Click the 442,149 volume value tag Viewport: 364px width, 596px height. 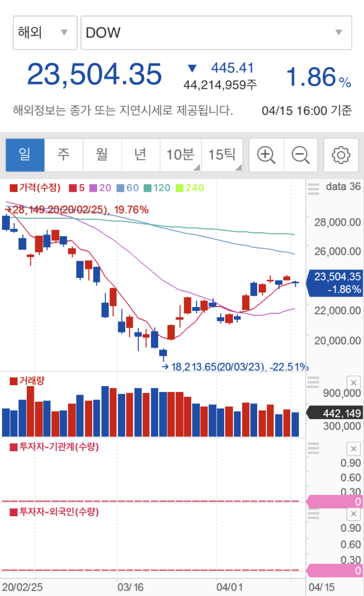pos(335,413)
